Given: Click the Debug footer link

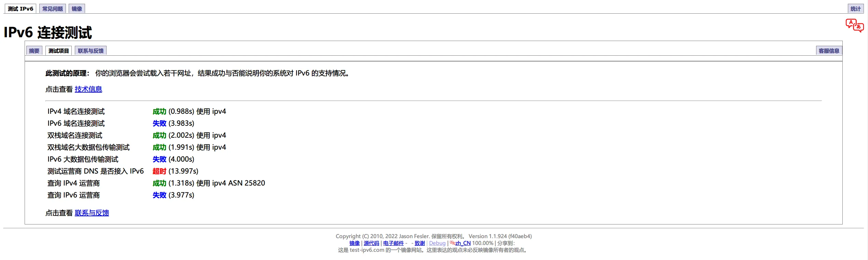Looking at the screenshot, I should pyautogui.click(x=437, y=243).
